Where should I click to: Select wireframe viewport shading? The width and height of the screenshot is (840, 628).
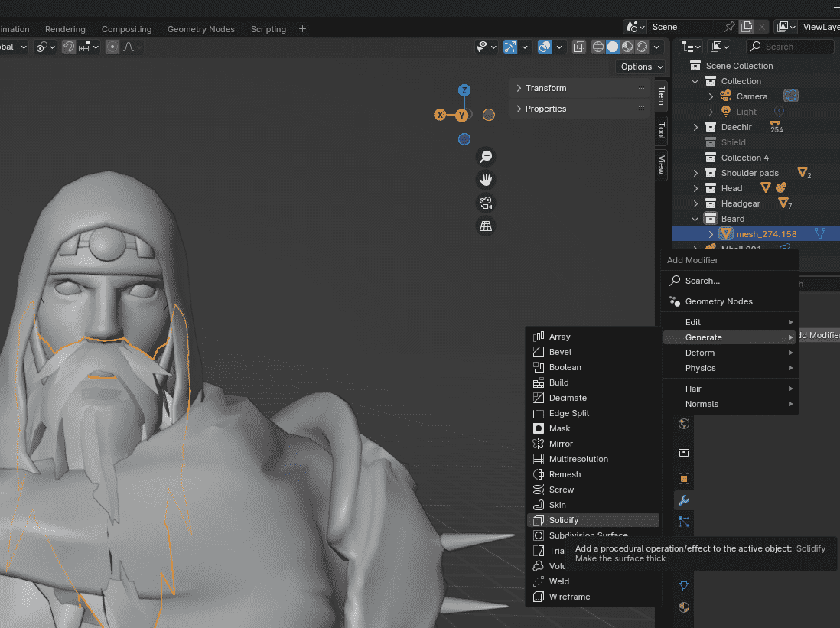tap(597, 47)
